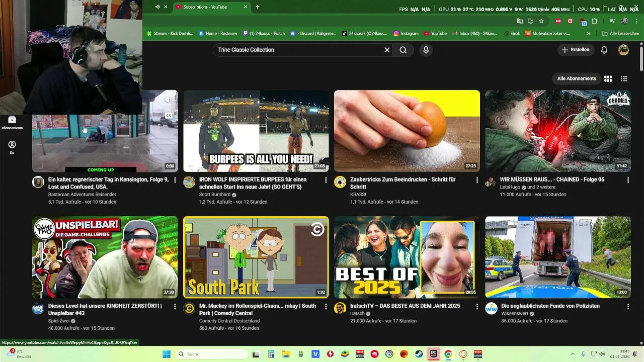Image resolution: width=644 pixels, height=362 pixels.
Task: Open the KRASSI channel avatar
Action: [x=340, y=182]
